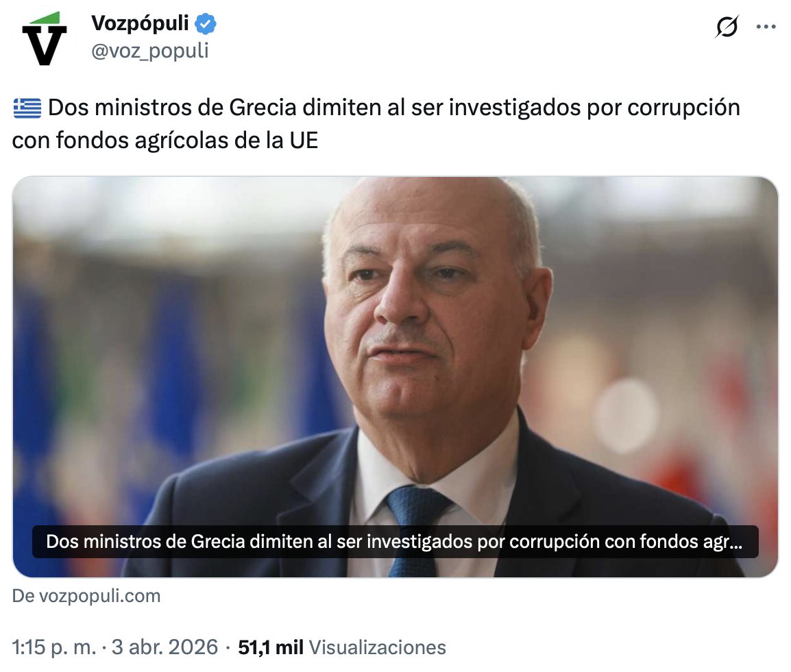Click the 3 abr. 2026 date
The image size is (791, 672).
point(165,647)
